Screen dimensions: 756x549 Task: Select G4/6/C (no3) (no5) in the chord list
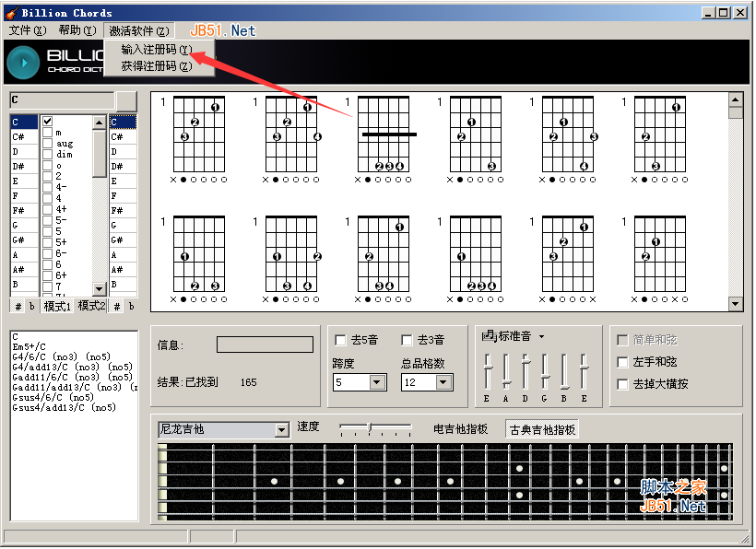click(x=61, y=356)
